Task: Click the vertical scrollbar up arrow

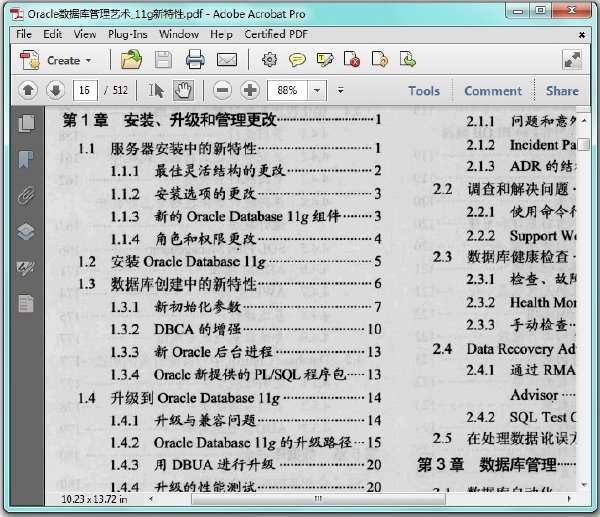Action: tap(584, 120)
